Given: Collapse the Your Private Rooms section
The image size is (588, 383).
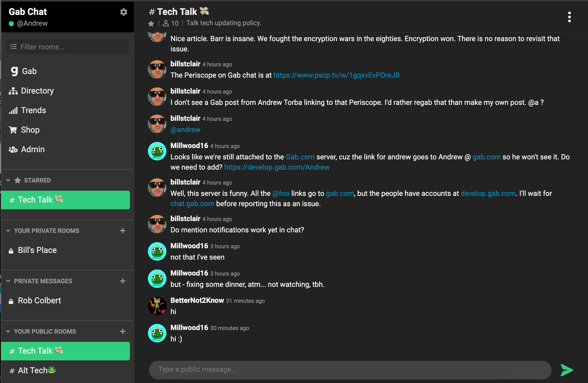Looking at the screenshot, I should [8, 231].
